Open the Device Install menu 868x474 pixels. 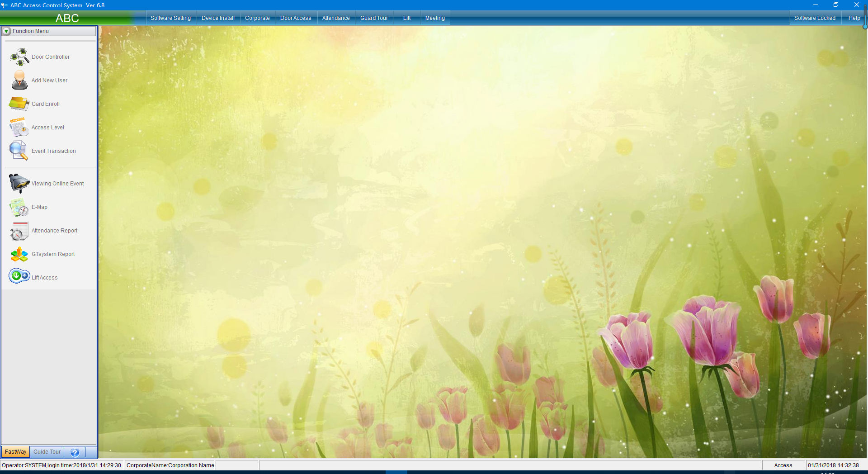218,18
